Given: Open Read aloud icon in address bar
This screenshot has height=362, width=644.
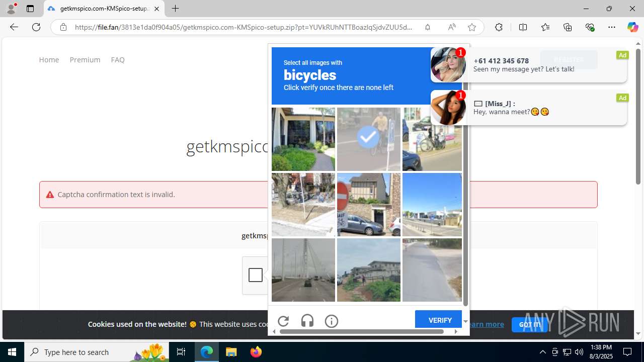Looking at the screenshot, I should tap(452, 27).
